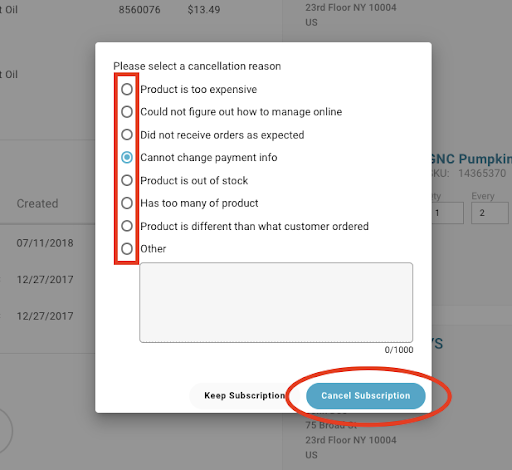Screen dimensions: 512x470
Task: Confirm with the Cancel Subscription button
Action: point(366,396)
